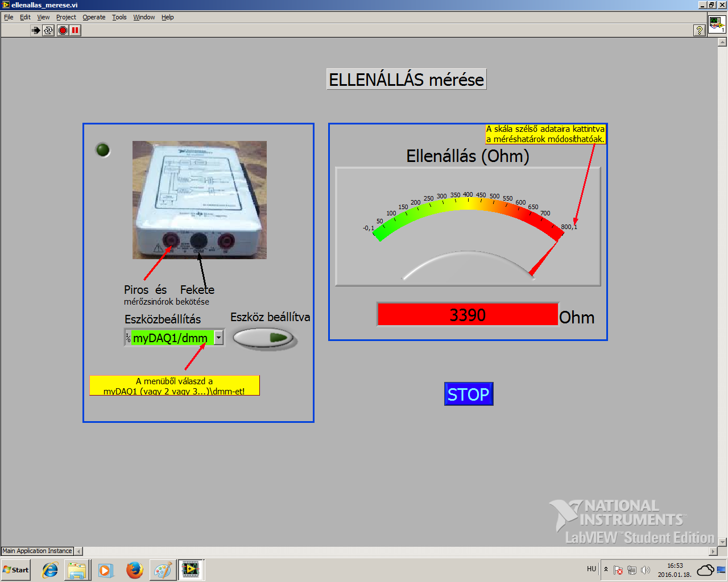This screenshot has width=728, height=582.
Task: Show hidden system tray icons
Action: (x=606, y=569)
